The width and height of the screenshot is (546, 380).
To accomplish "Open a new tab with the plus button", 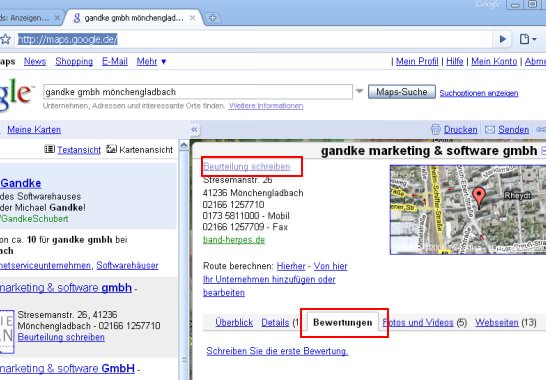I will 212,17.
